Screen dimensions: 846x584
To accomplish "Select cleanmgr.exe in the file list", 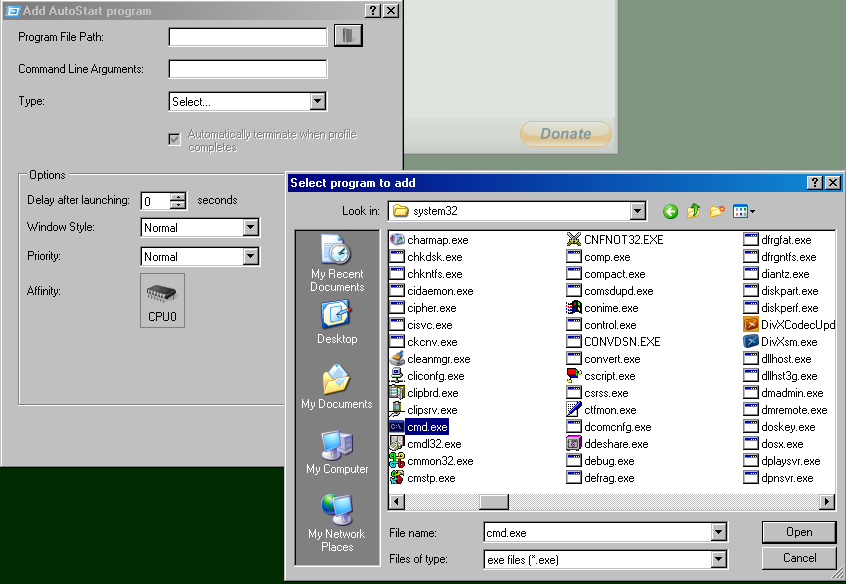I will (438, 359).
